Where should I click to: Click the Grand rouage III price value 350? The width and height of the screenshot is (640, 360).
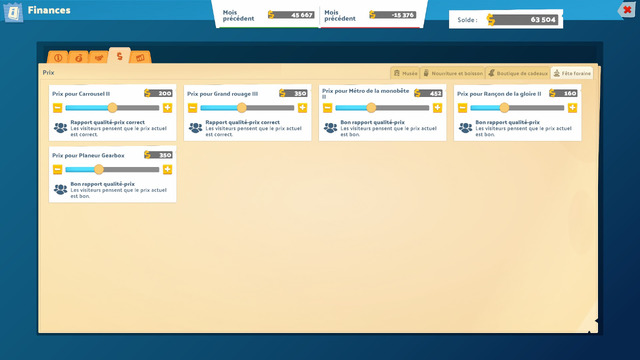pyautogui.click(x=293, y=93)
